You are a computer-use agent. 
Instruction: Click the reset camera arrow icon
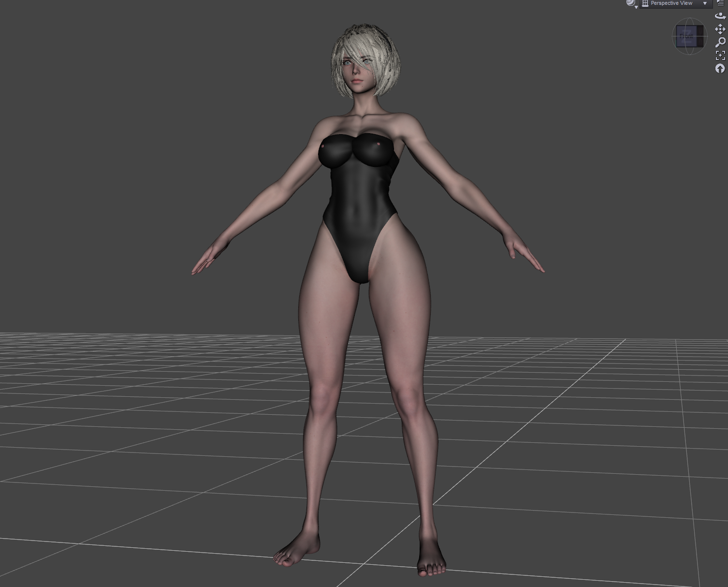(x=720, y=68)
